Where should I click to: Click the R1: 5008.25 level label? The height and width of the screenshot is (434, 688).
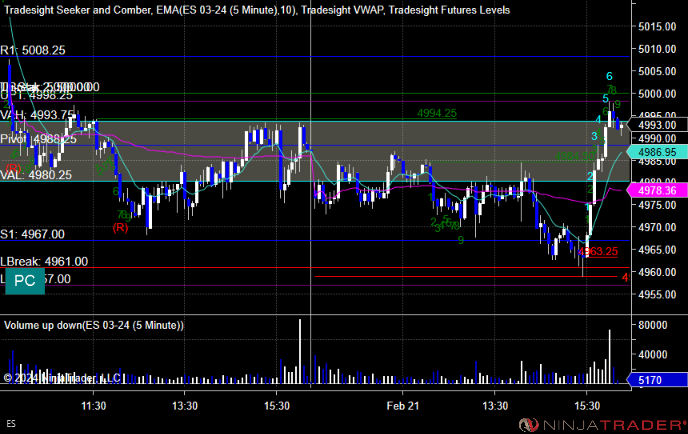coord(33,50)
